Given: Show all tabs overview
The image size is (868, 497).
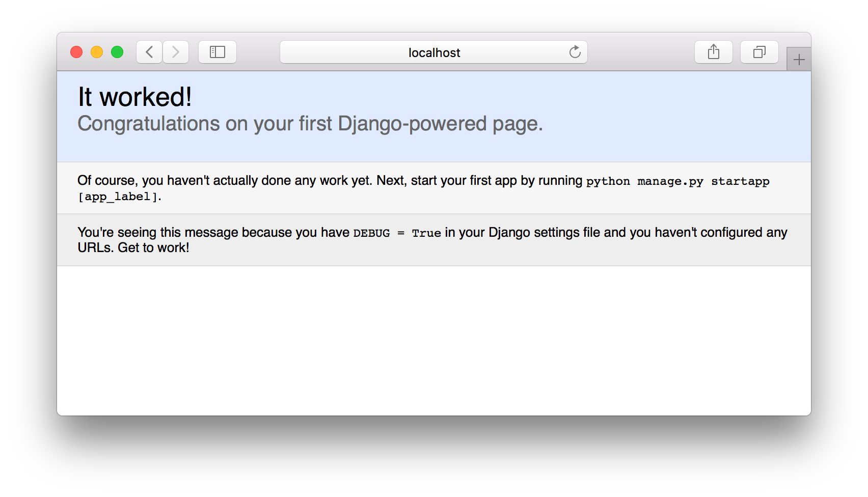Looking at the screenshot, I should tap(759, 52).
